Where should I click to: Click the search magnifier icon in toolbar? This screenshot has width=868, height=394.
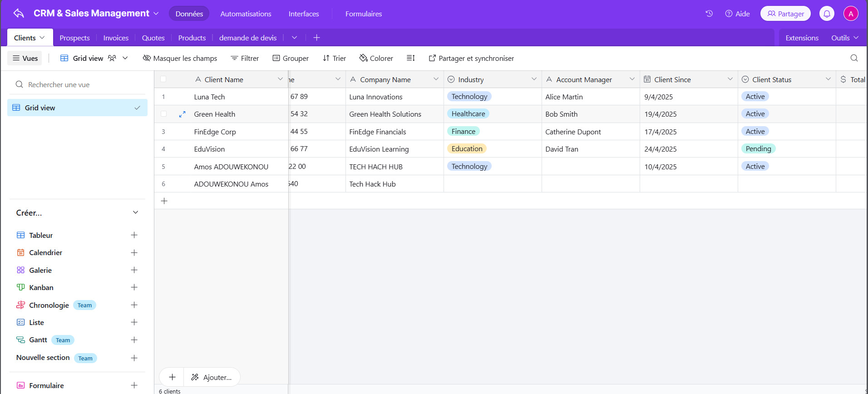click(x=854, y=58)
